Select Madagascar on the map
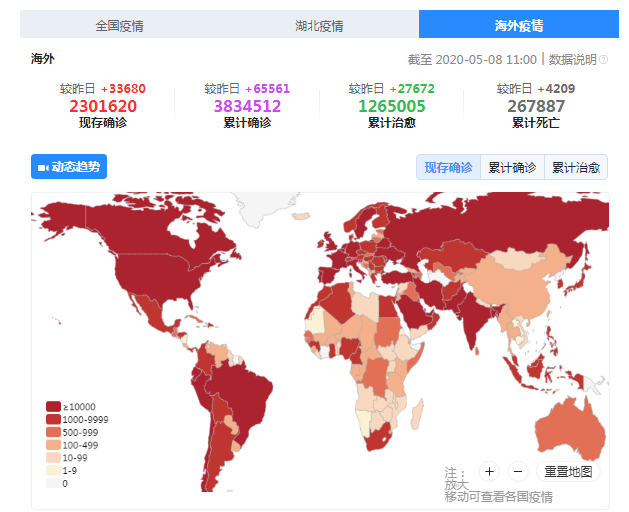Image resolution: width=629 pixels, height=512 pixels. [418, 413]
